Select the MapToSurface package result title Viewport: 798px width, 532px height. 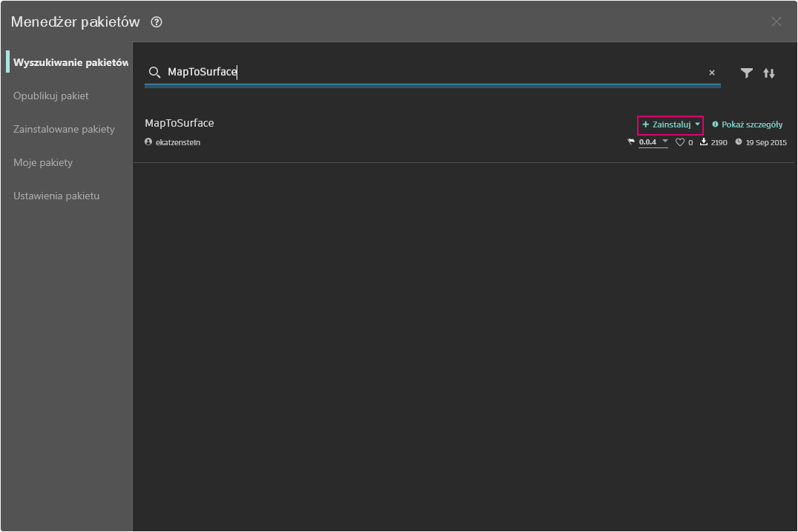(179, 123)
